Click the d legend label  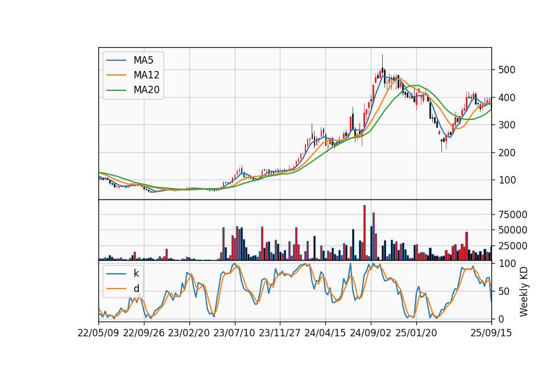[136, 289]
